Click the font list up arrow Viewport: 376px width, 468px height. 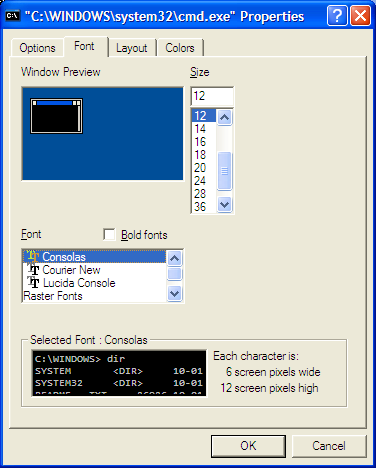point(175,258)
